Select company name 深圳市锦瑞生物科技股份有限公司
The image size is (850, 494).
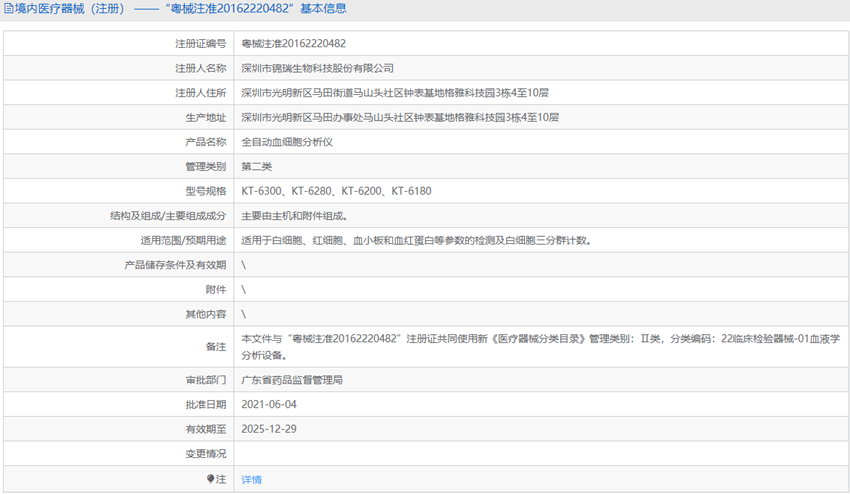point(318,68)
